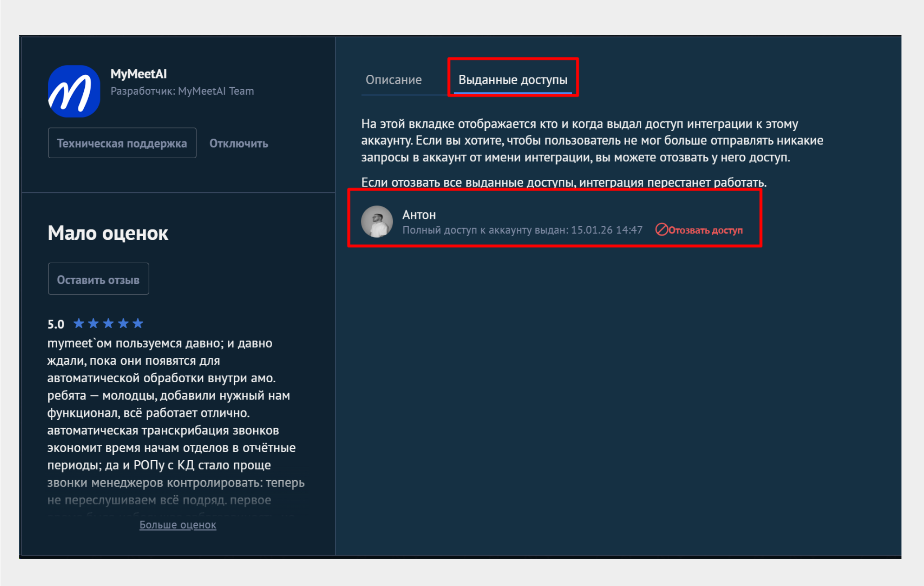The height and width of the screenshot is (586, 924).
Task: Switch to the Описание tab
Action: pos(393,80)
